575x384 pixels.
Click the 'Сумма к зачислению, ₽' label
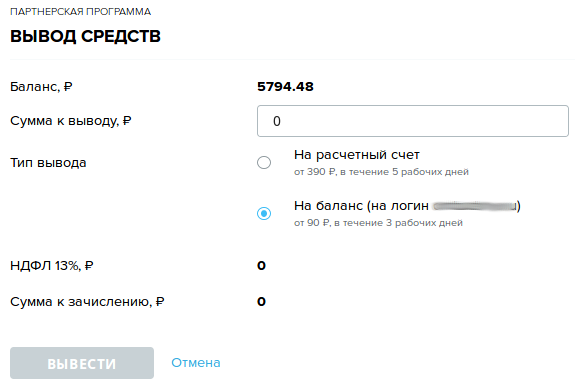click(87, 302)
